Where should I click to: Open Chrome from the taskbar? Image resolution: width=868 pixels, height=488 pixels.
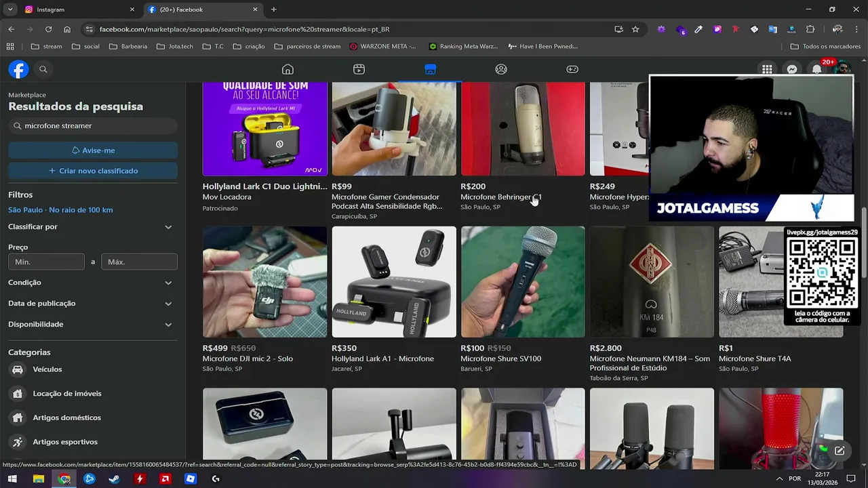pos(64,479)
